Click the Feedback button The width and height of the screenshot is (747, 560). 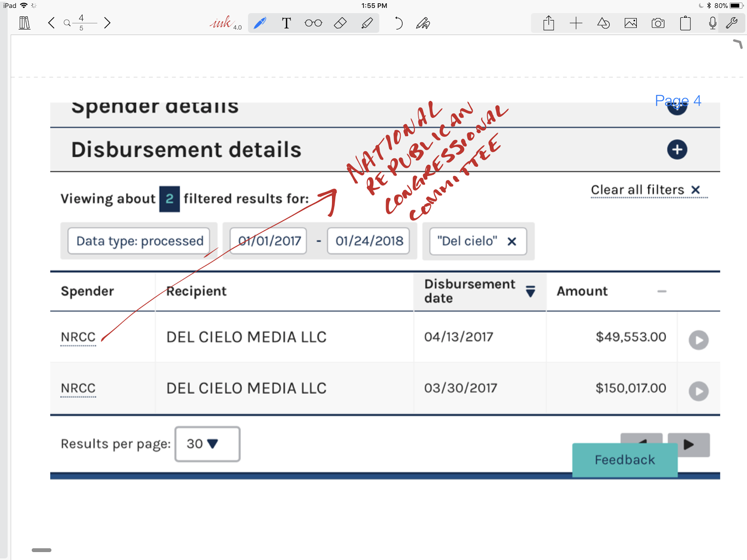coord(625,460)
